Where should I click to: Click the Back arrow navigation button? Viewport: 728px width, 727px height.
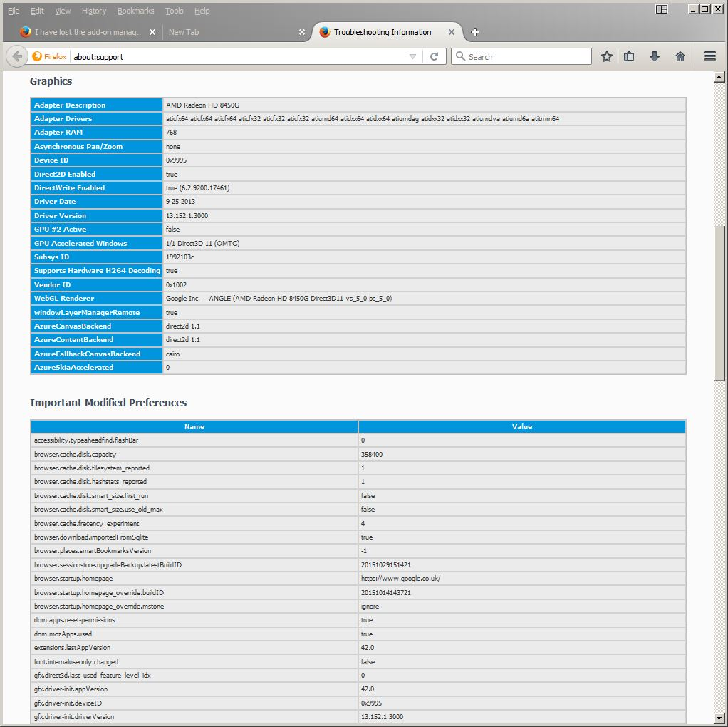point(17,56)
